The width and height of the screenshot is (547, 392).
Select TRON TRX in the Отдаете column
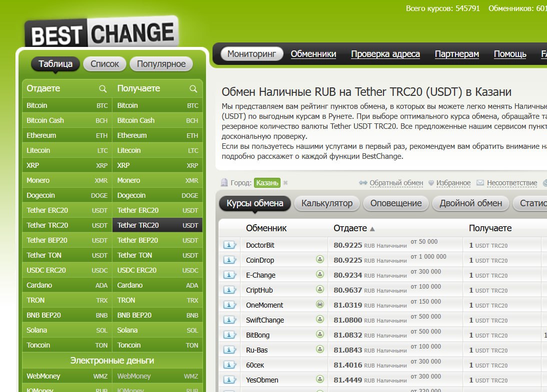click(x=67, y=300)
